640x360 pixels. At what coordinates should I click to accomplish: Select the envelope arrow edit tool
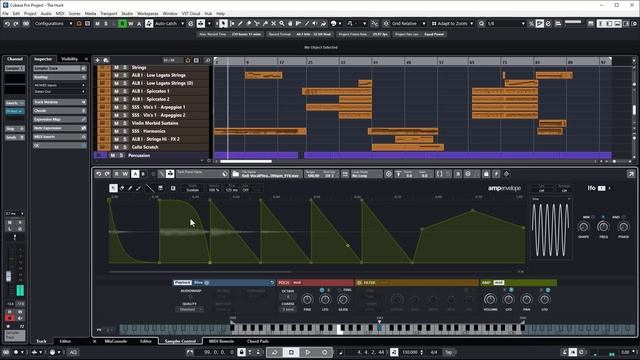(x=113, y=188)
